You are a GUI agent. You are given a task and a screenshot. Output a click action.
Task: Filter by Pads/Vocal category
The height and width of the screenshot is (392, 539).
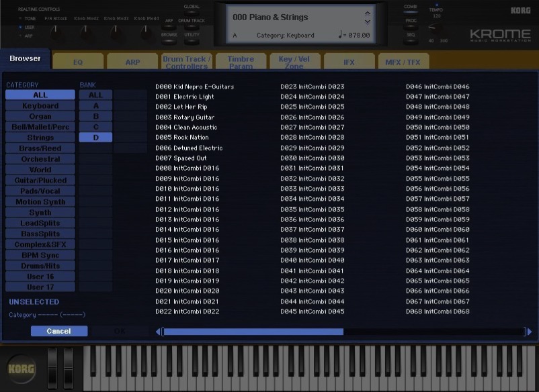click(40, 191)
